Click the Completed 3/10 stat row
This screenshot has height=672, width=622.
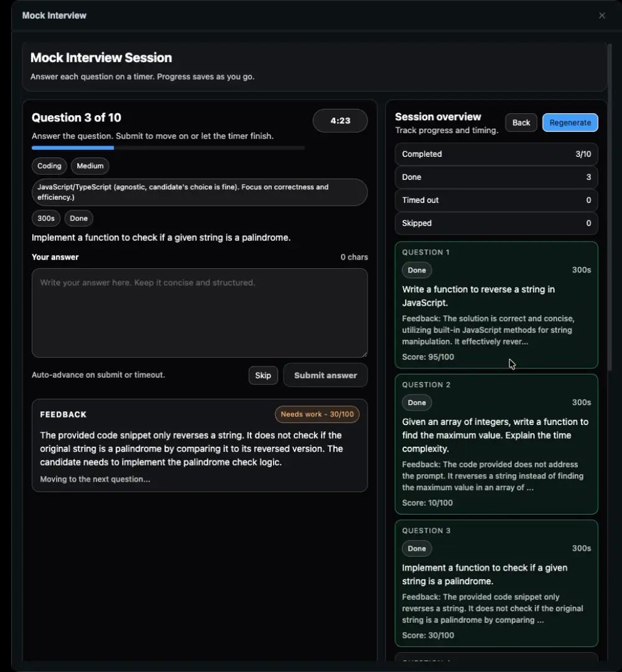(496, 154)
